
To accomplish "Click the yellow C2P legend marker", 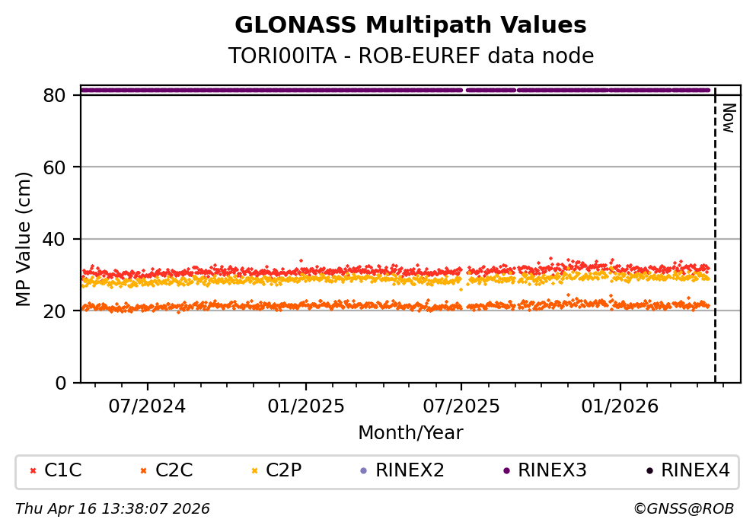I will 254,471.
